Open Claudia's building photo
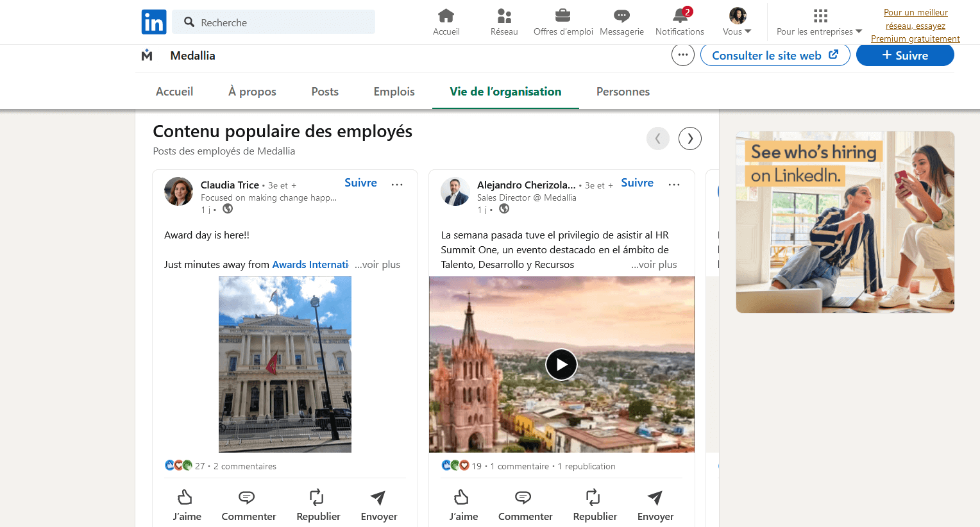980x527 pixels. point(285,364)
